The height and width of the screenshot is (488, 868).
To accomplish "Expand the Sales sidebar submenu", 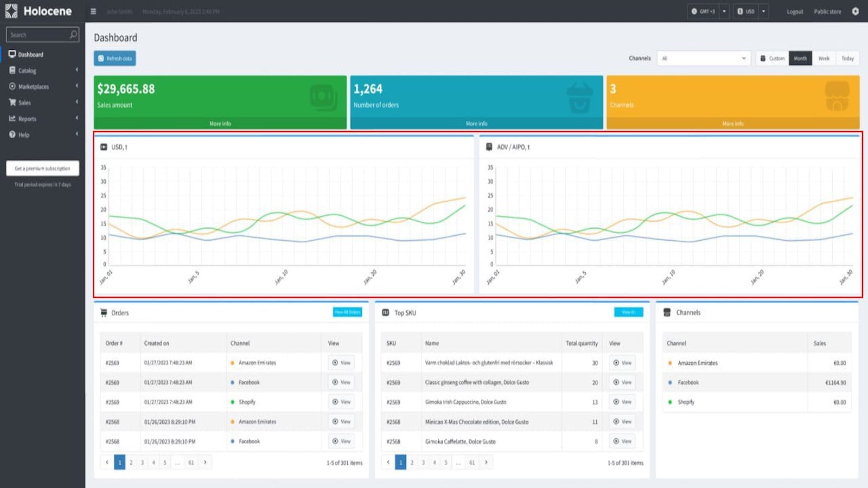I will pyautogui.click(x=77, y=102).
